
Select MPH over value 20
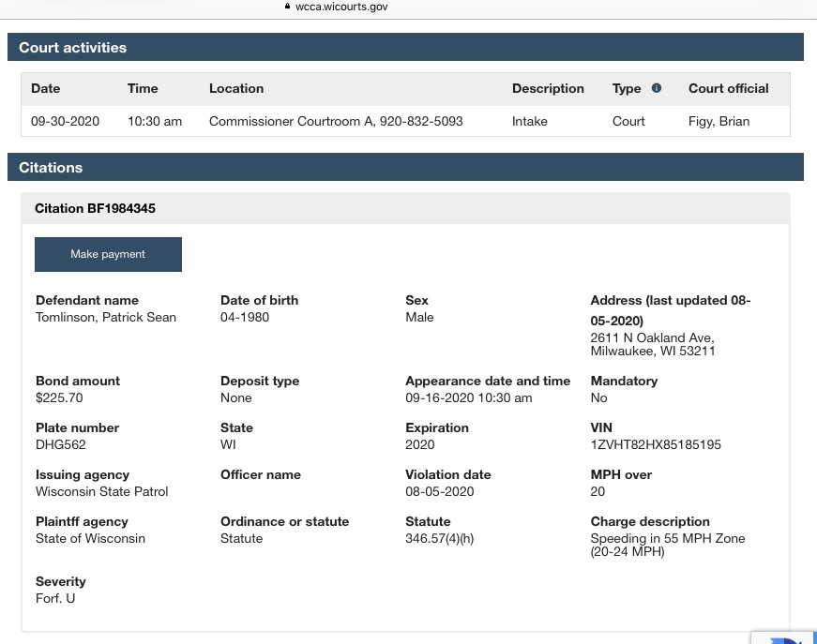click(x=598, y=491)
